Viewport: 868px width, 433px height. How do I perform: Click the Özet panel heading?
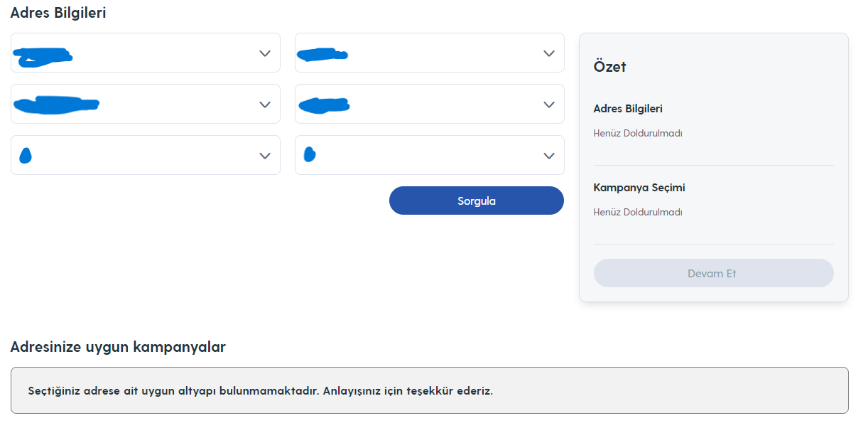[609, 67]
